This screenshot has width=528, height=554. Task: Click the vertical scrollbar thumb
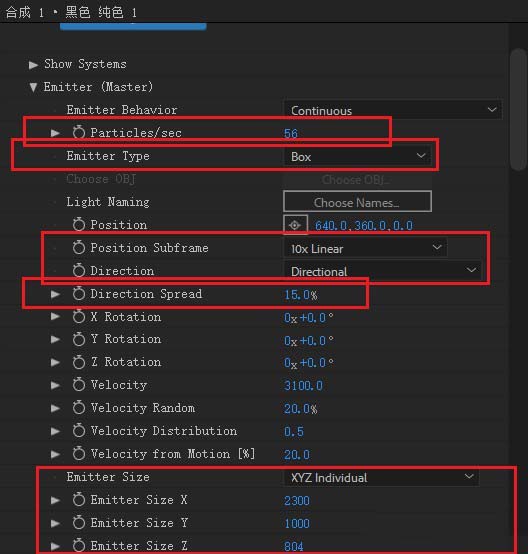click(x=518, y=110)
